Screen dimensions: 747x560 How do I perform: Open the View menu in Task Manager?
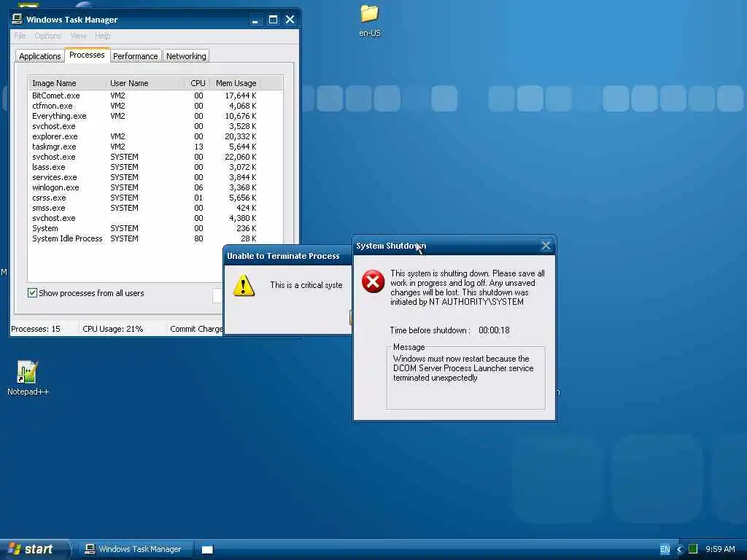click(x=78, y=36)
